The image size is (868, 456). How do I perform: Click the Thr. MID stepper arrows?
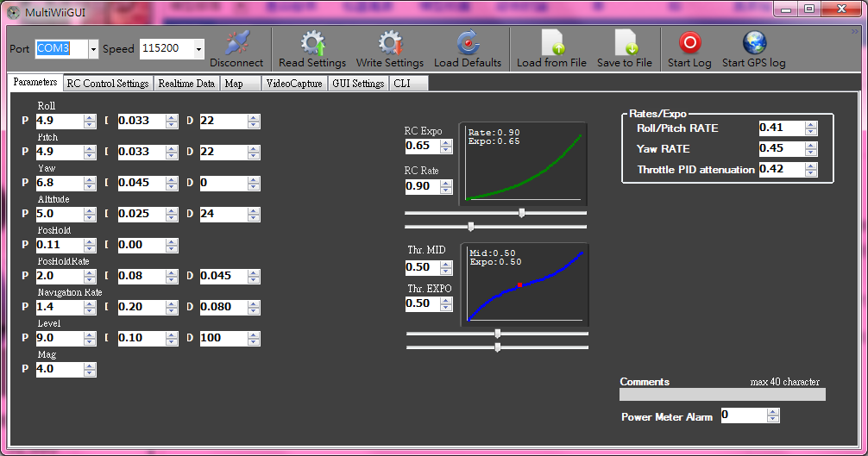[x=446, y=267]
